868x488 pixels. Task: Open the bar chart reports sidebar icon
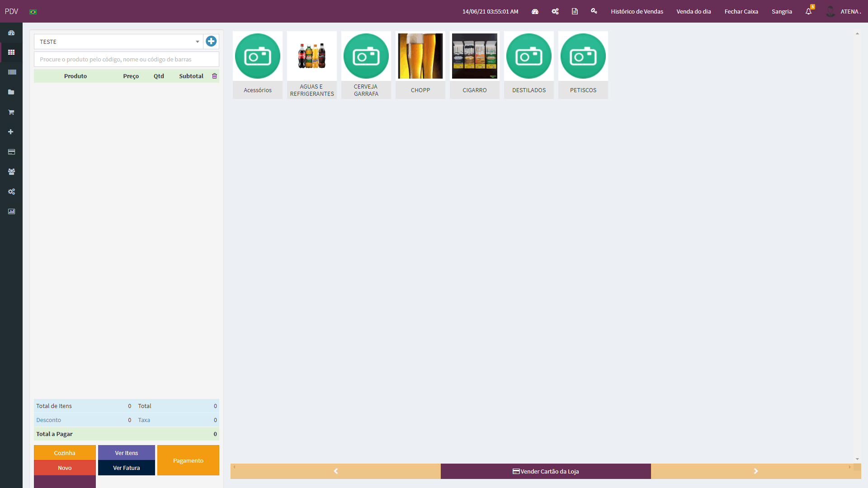point(11,211)
